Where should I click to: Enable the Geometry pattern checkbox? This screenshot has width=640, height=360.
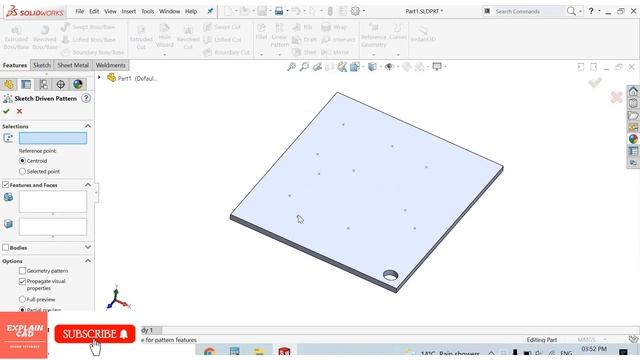pos(22,271)
